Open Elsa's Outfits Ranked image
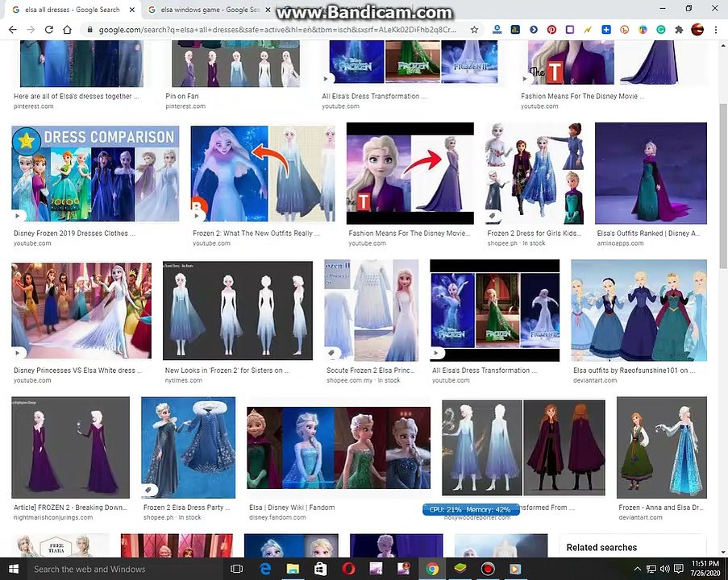This screenshot has height=580, width=728. click(651, 173)
